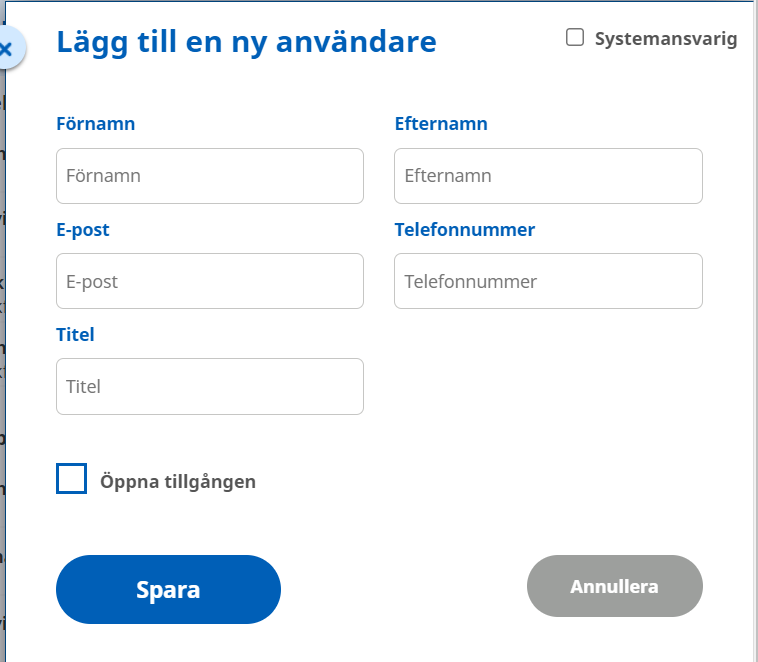Click the blue E-post field label
This screenshot has height=662, width=758.
pos(83,230)
